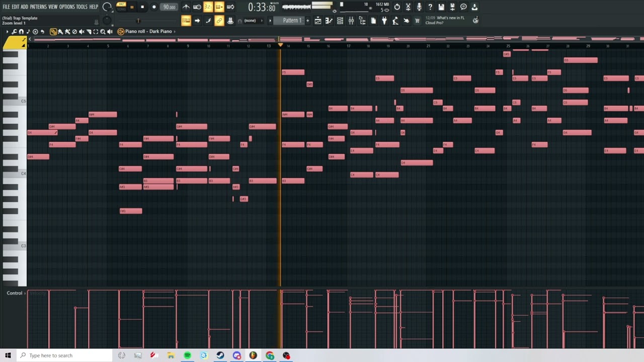Expand the arrow after 'Piano roll - Dark Piano'
The height and width of the screenshot is (362, 644).
click(175, 32)
